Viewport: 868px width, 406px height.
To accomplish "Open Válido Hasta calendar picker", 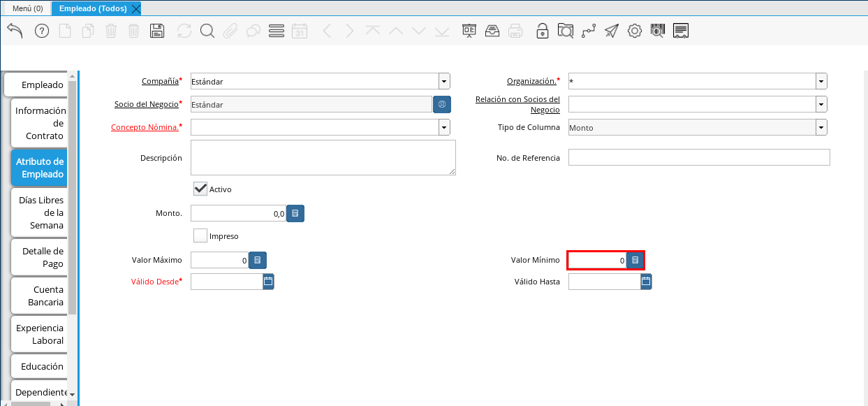I will tap(646, 282).
